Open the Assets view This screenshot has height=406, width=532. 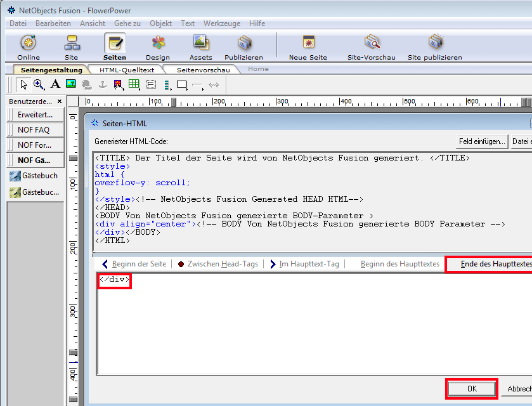click(201, 47)
